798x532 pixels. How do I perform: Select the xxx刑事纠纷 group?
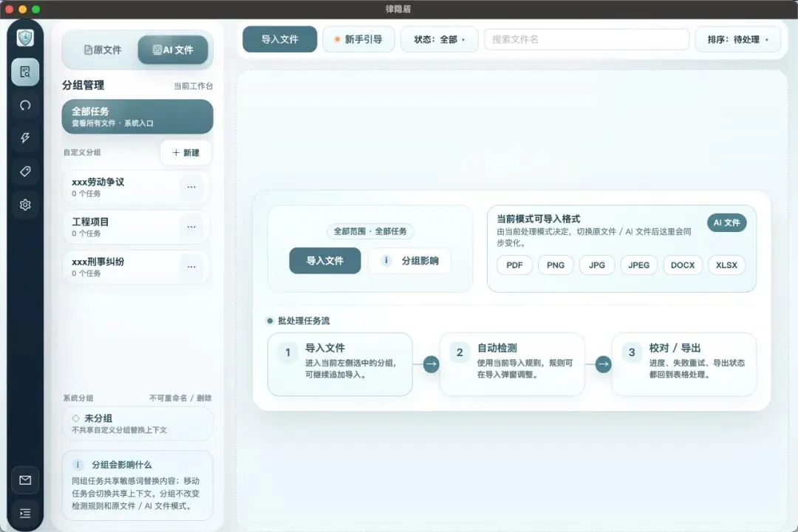click(x=135, y=267)
